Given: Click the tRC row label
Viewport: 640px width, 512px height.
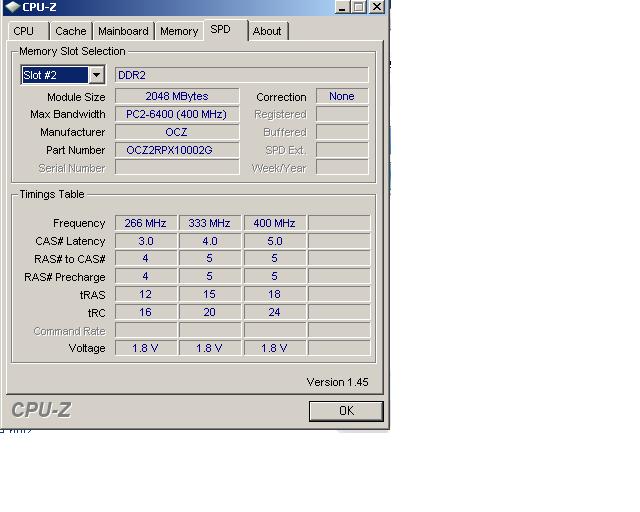Looking at the screenshot, I should [x=96, y=313].
